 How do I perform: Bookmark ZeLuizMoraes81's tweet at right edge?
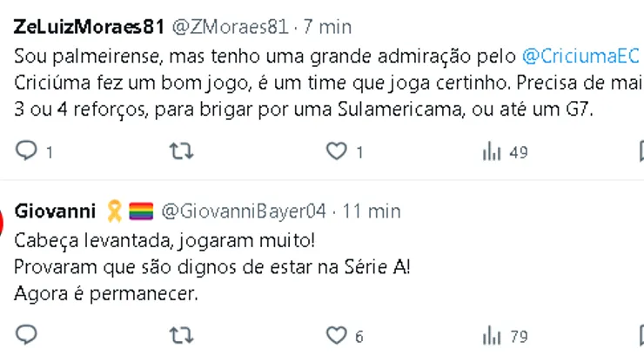click(x=640, y=152)
